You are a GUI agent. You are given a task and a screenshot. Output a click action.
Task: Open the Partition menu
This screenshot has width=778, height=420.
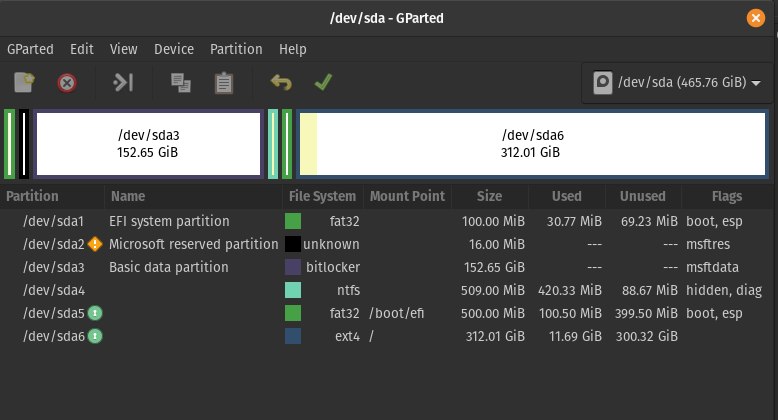click(236, 49)
